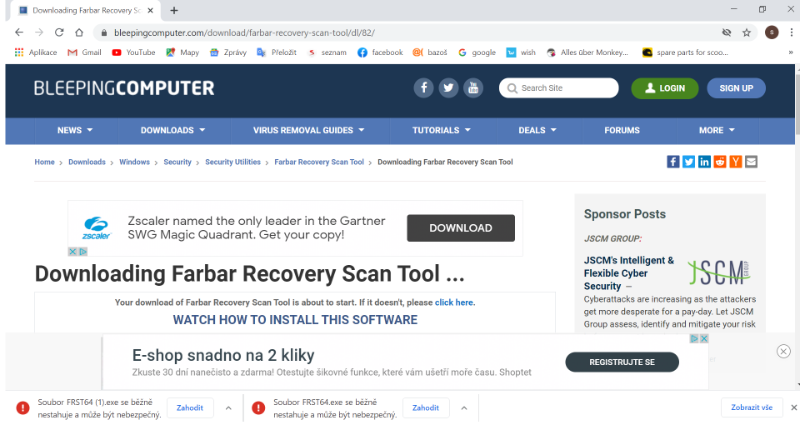The image size is (800, 425).
Task: Focus the Search Site field
Action: (559, 88)
